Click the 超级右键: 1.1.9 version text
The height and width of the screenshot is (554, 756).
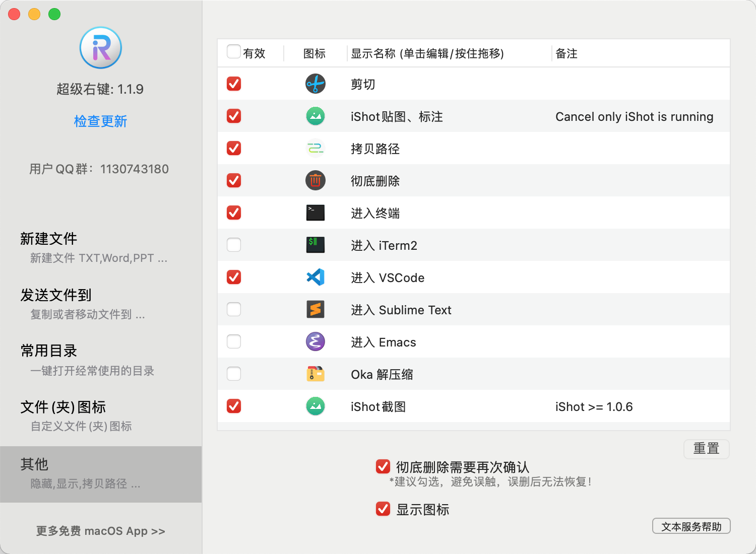(100, 89)
